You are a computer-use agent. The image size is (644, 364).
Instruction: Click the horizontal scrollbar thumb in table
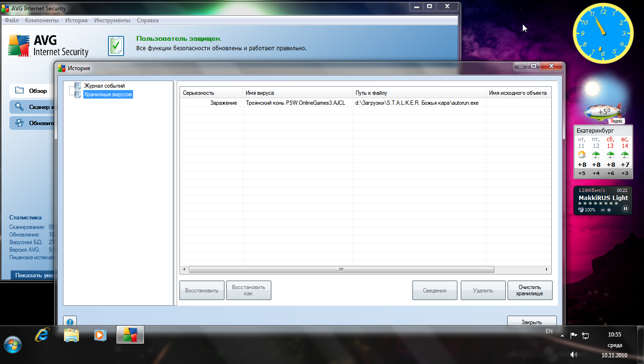[341, 269]
